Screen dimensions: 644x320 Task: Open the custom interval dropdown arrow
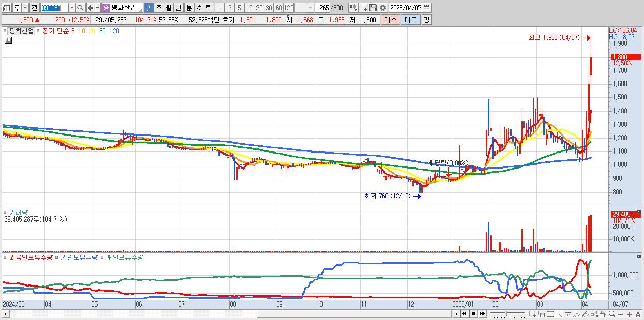[x=310, y=8]
